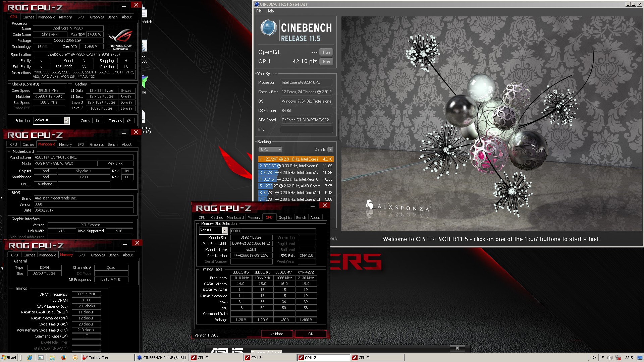Click the show desktop icon in quick launch

[41, 358]
